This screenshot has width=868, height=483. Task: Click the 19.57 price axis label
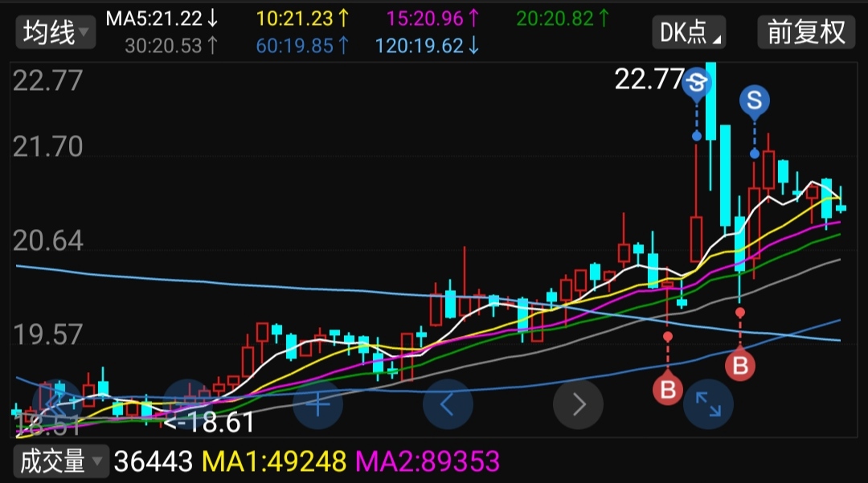click(x=47, y=335)
